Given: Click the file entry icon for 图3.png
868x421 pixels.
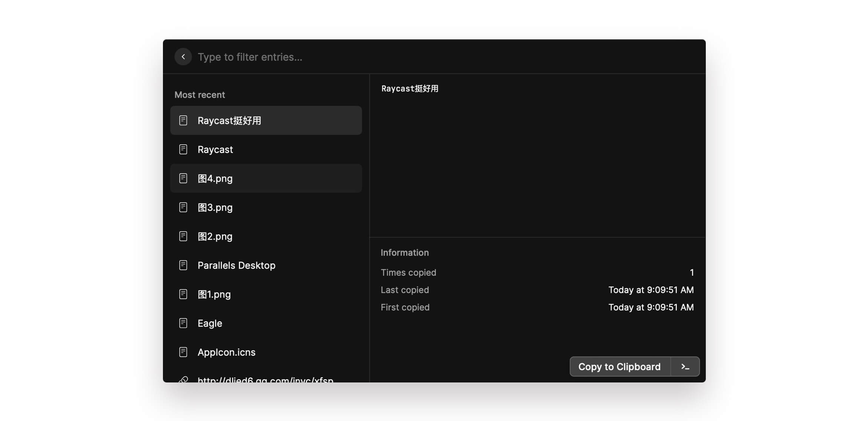Looking at the screenshot, I should 183,207.
